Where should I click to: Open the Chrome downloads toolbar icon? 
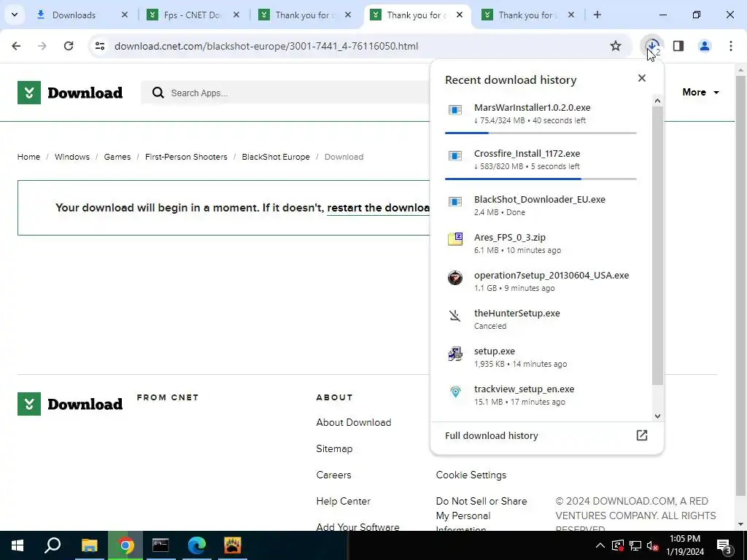click(x=652, y=46)
